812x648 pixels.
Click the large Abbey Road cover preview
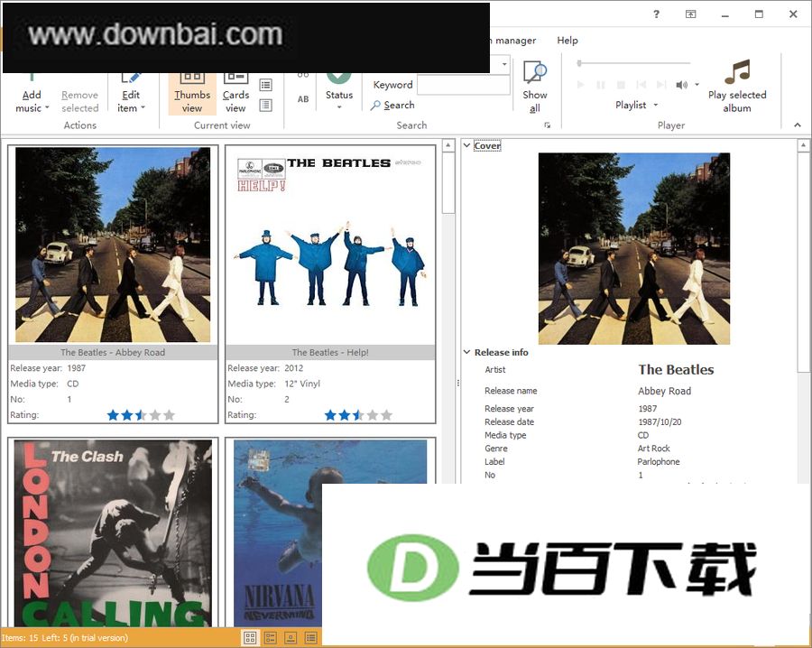[634, 248]
